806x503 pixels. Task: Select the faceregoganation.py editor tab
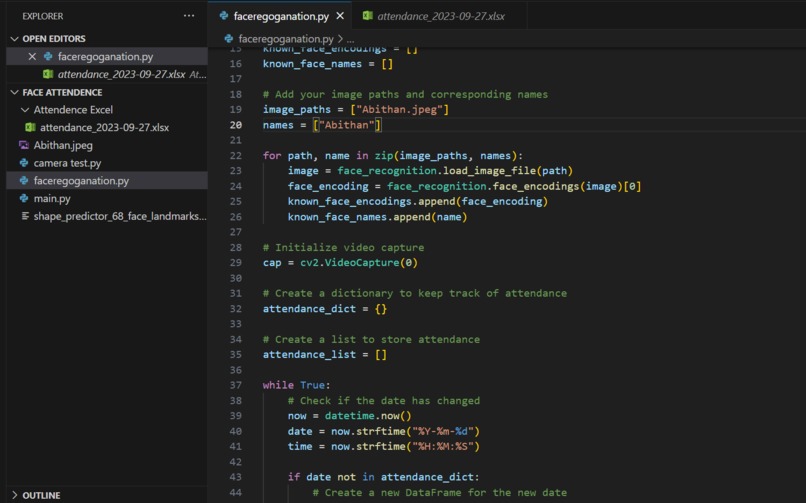[280, 16]
